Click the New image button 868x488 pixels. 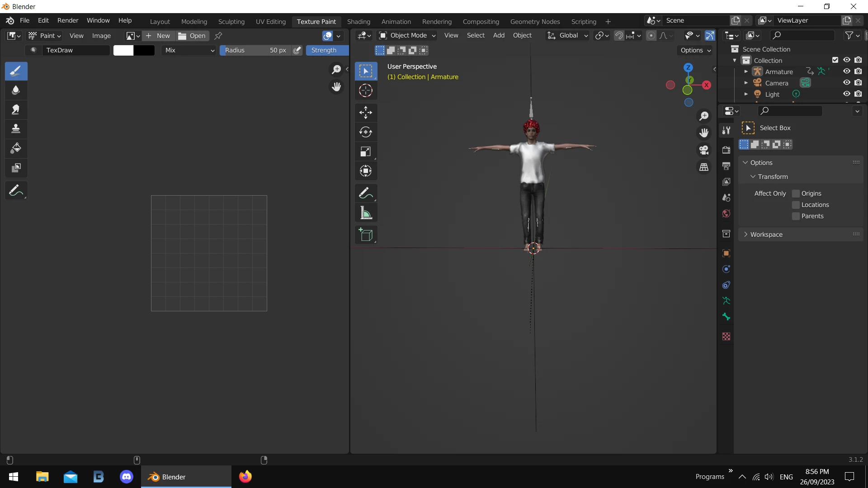158,36
